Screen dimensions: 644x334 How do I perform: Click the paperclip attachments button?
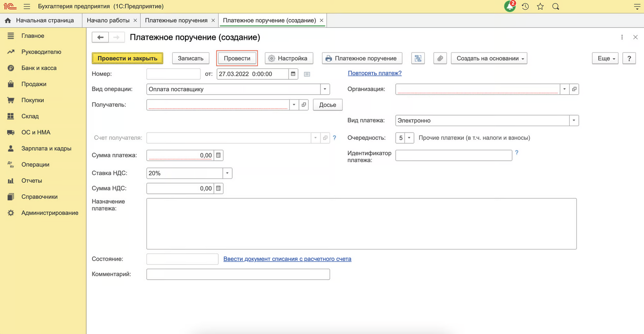point(440,58)
